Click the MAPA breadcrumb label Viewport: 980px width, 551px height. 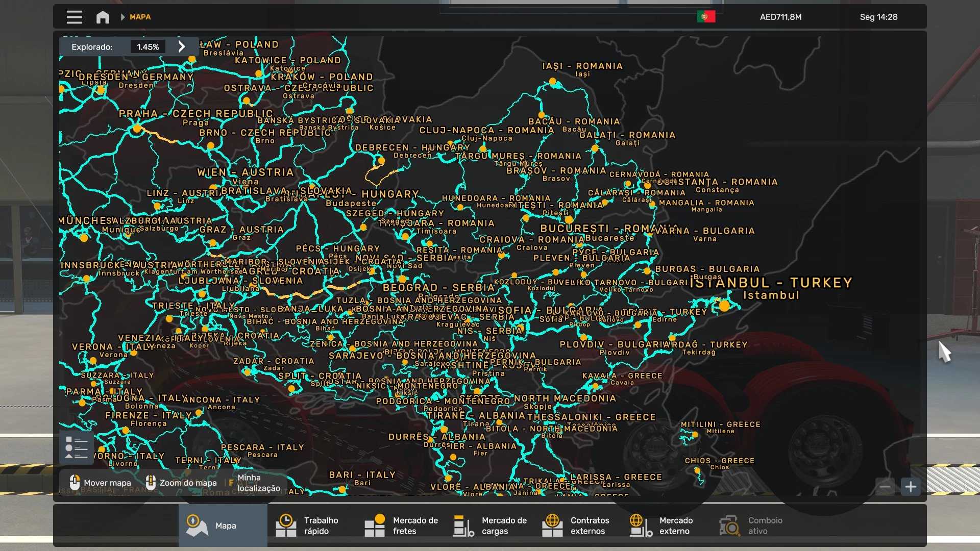pos(140,17)
